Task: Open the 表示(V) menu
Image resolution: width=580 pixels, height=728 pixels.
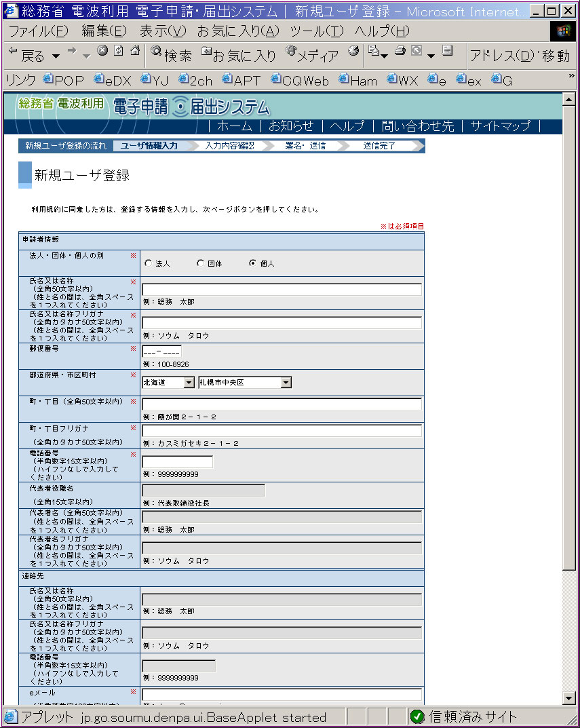Action: pyautogui.click(x=163, y=31)
